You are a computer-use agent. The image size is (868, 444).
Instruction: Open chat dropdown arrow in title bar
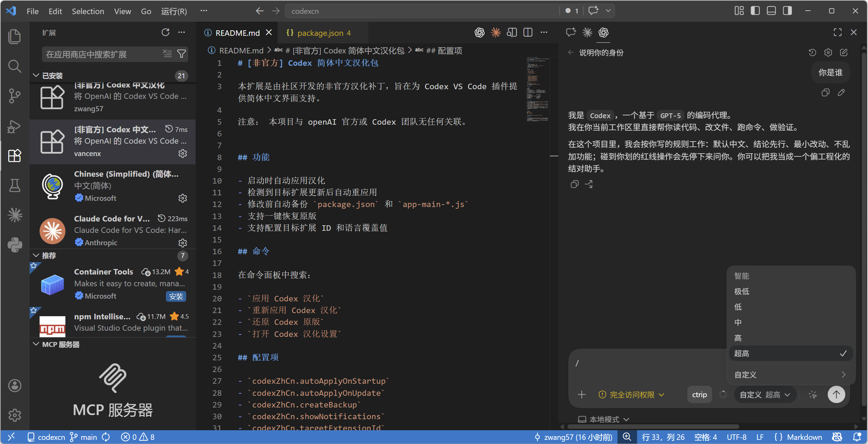click(x=608, y=11)
